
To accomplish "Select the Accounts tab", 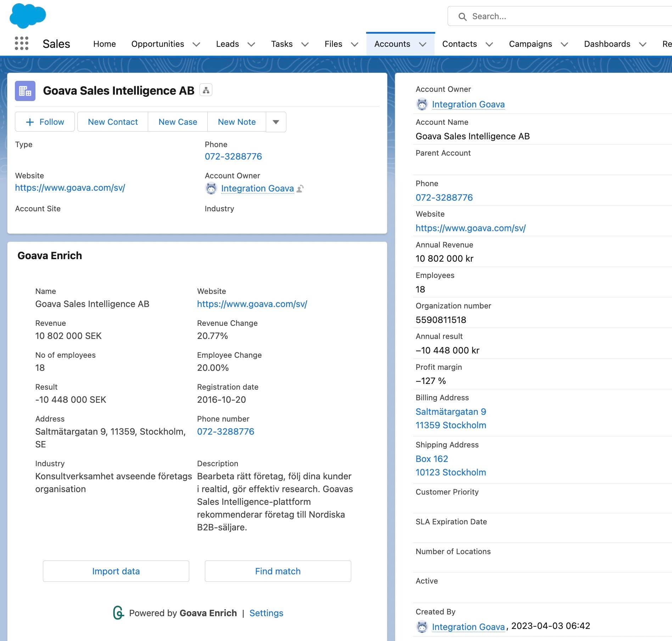I will pos(392,44).
